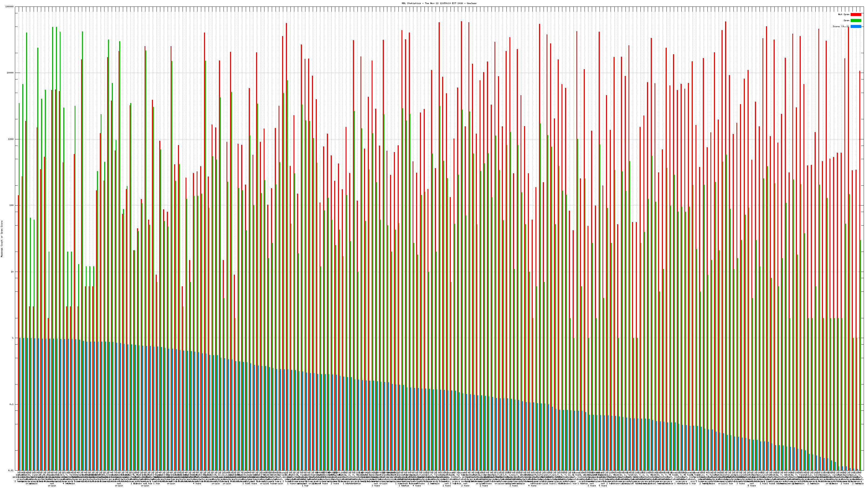868x488 pixels.
Task: Click the 100000 y-axis tick label
Action: coord(10,7)
